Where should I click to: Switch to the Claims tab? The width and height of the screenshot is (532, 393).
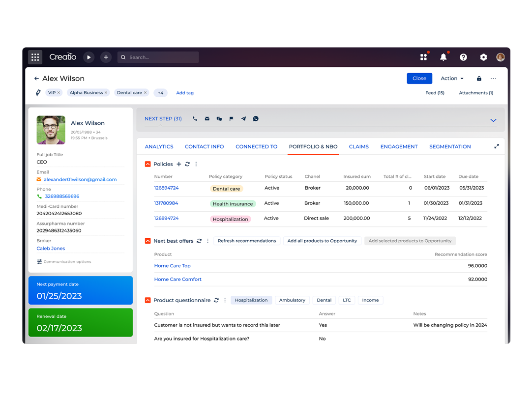point(358,146)
